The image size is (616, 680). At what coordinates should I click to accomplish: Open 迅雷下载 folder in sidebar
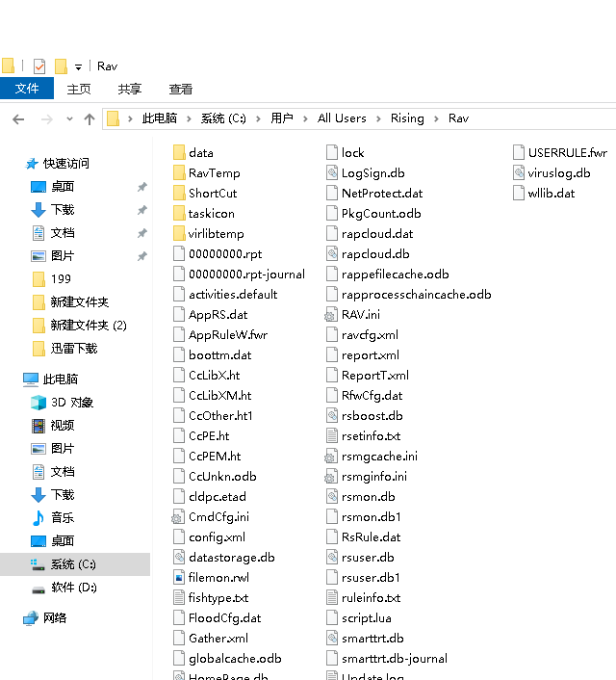[x=74, y=349]
